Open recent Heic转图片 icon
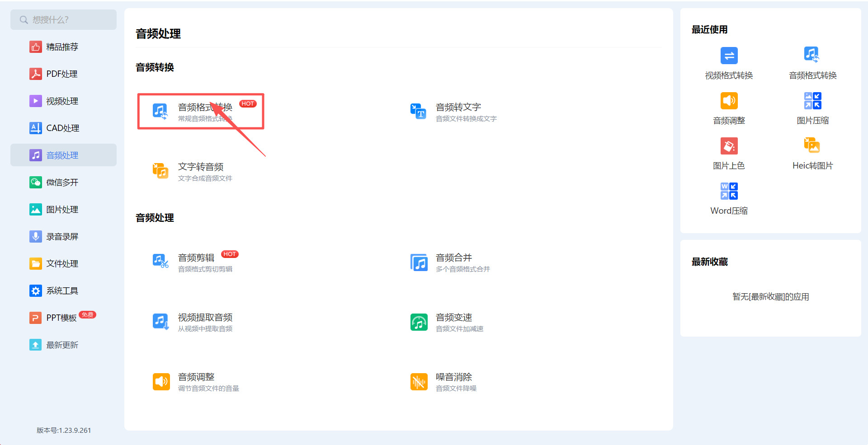This screenshot has height=445, width=868. tap(812, 145)
